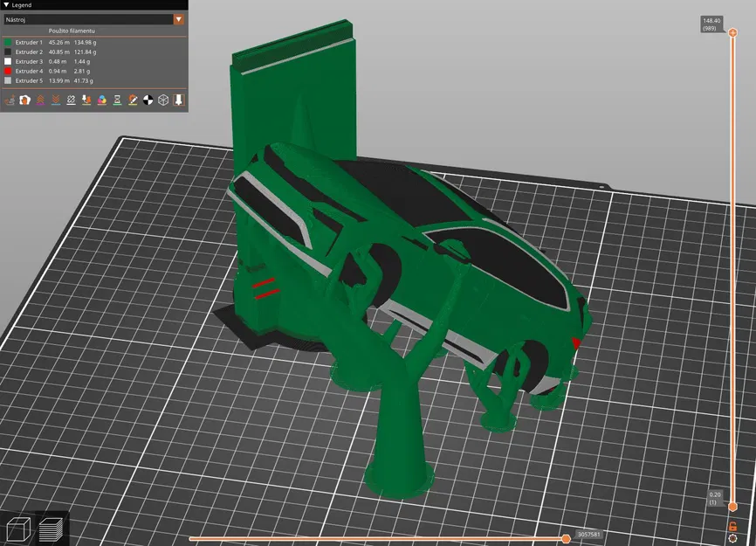Toggle print pauses hourglass icon
756x546 pixels.
click(117, 100)
